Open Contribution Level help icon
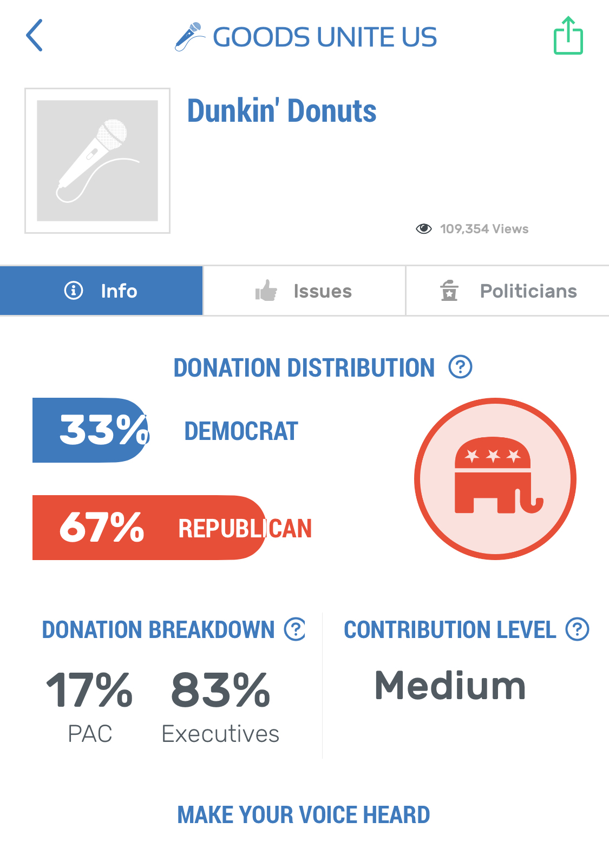Image resolution: width=609 pixels, height=868 pixels. tap(577, 629)
